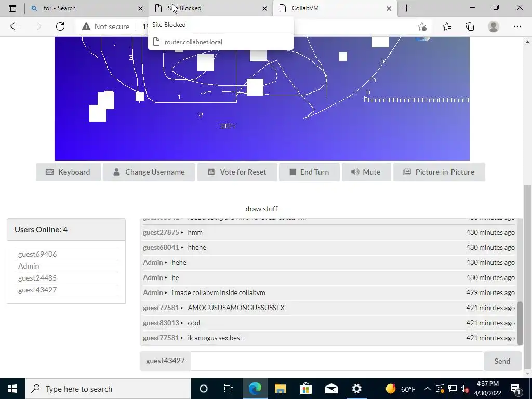Image resolution: width=532 pixels, height=399 pixels.
Task: Refresh the current page
Action: 60,26
